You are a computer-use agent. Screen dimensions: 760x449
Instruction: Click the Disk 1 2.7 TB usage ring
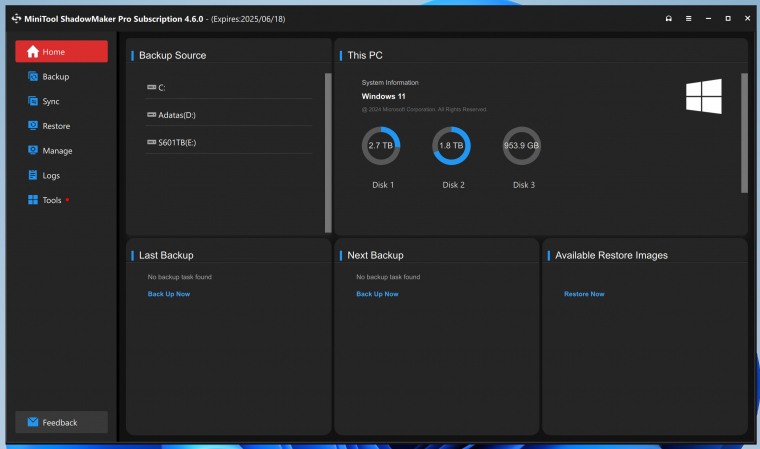tap(381, 145)
